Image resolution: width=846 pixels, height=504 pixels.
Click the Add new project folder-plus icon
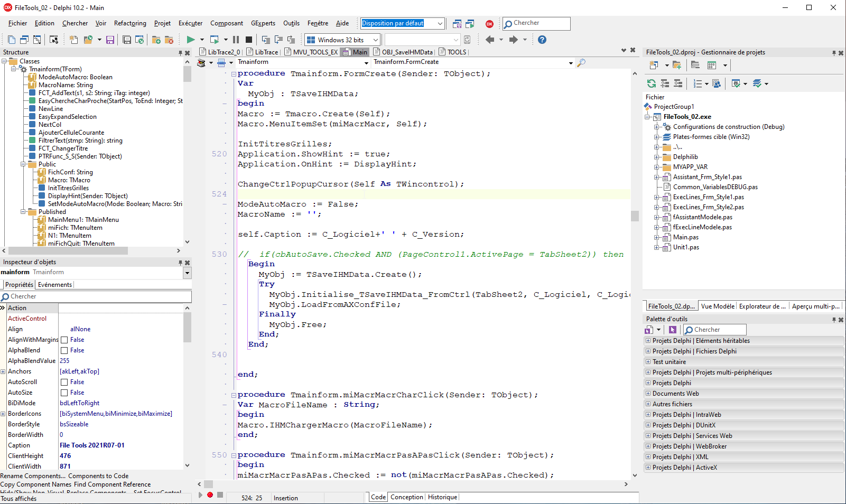coord(677,65)
